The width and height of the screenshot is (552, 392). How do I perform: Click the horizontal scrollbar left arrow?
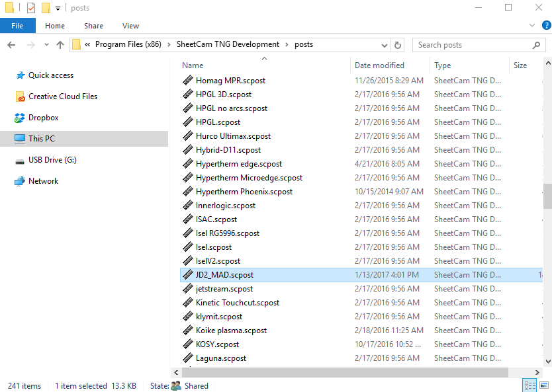point(176,372)
